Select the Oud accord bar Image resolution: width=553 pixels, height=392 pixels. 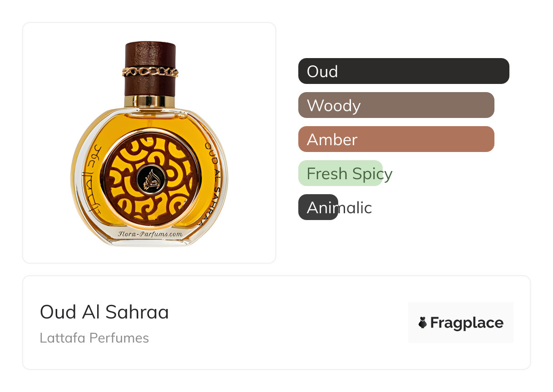click(404, 71)
